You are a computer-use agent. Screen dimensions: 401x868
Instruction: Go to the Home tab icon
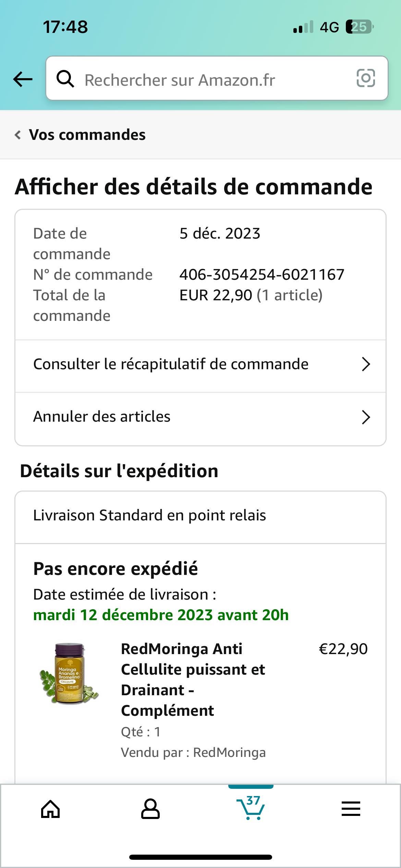point(50,809)
